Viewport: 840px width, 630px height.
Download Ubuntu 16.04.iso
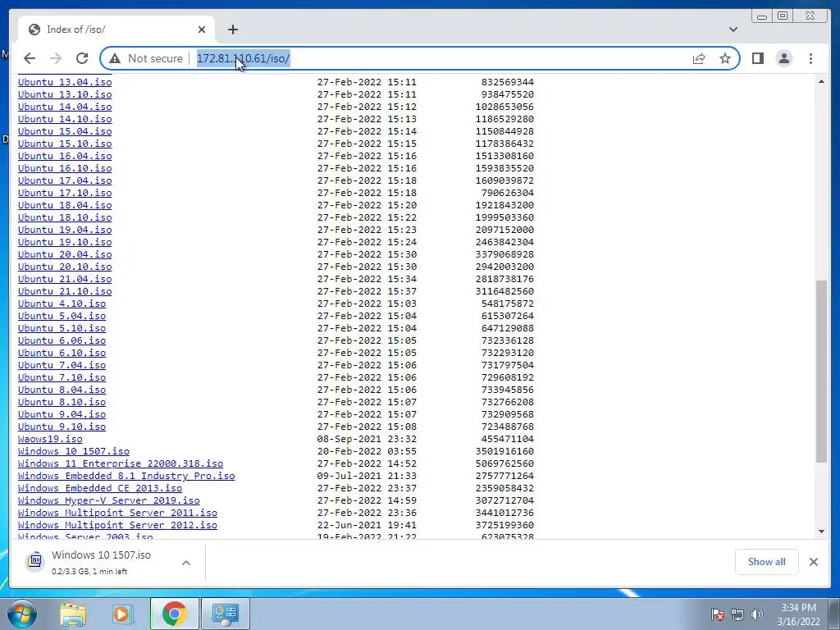(65, 156)
